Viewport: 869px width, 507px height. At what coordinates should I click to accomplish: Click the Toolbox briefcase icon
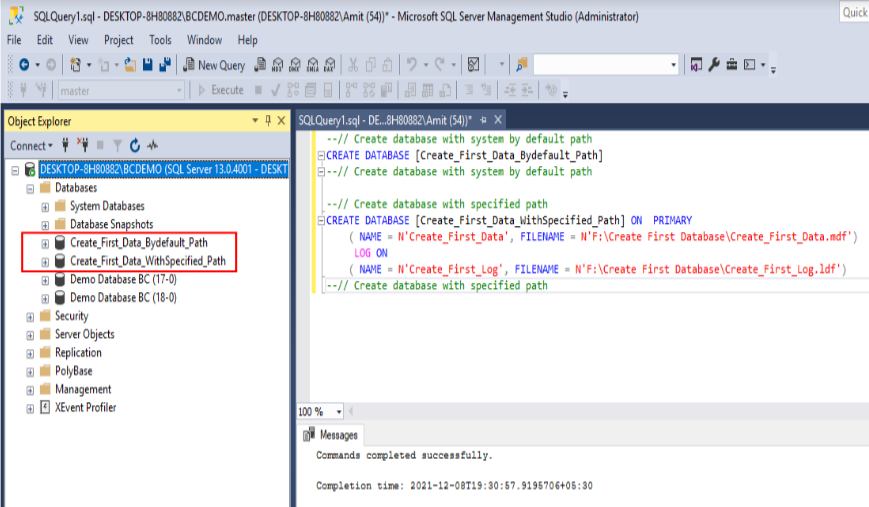pos(732,65)
